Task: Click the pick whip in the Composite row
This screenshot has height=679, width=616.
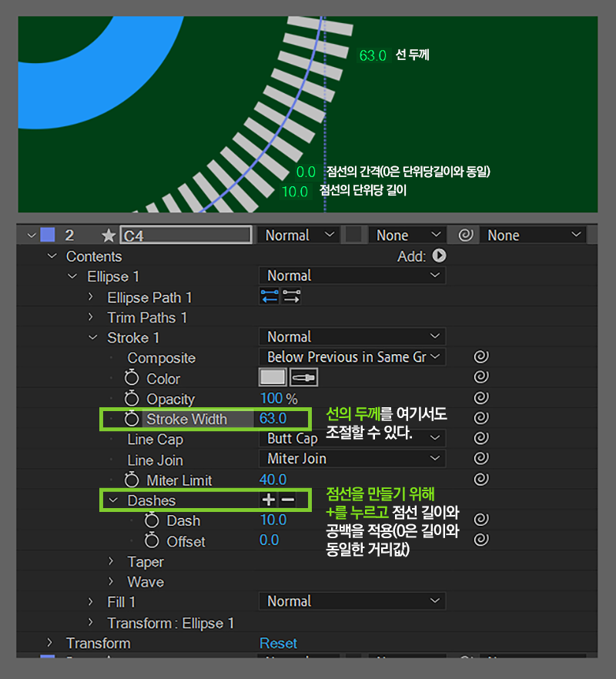Action: point(480,357)
